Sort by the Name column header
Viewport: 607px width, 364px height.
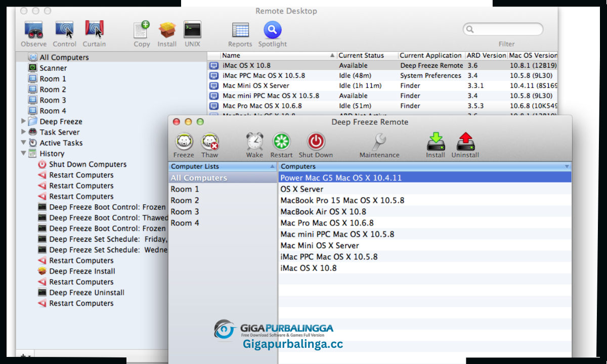(x=278, y=55)
